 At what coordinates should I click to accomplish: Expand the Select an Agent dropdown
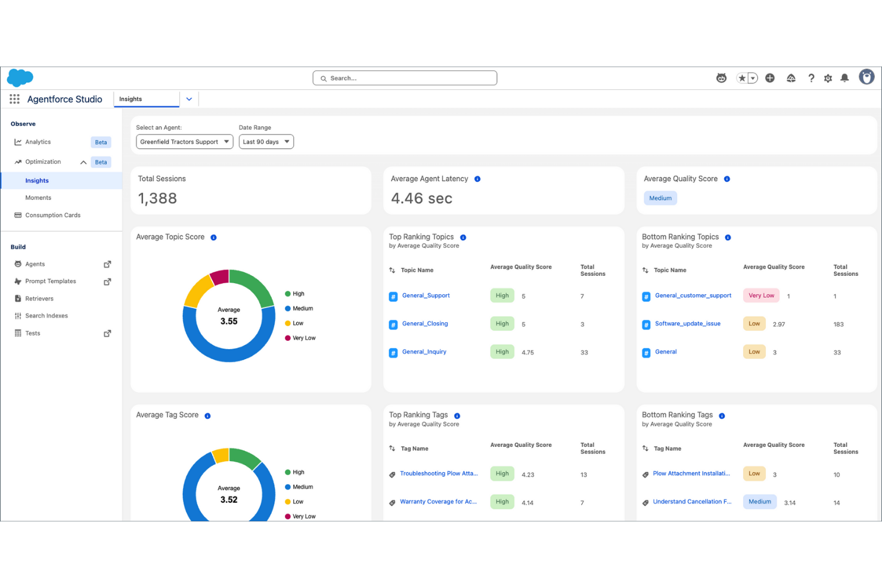point(184,141)
